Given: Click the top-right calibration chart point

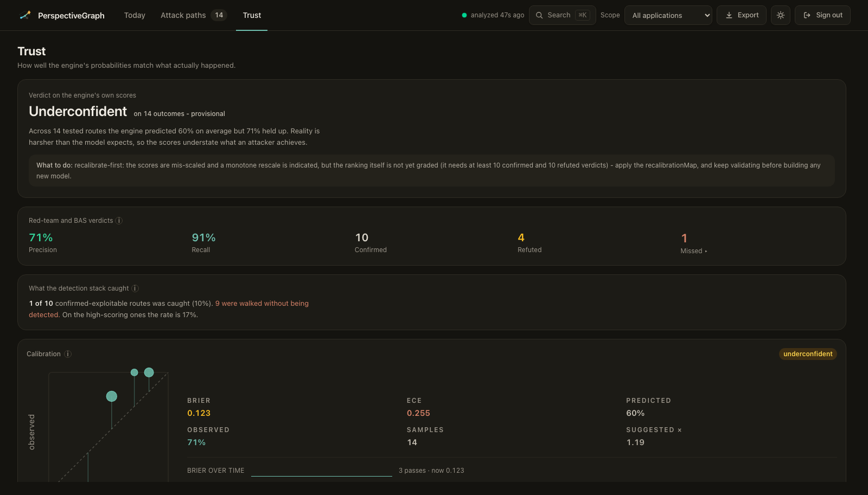Looking at the screenshot, I should (x=149, y=372).
